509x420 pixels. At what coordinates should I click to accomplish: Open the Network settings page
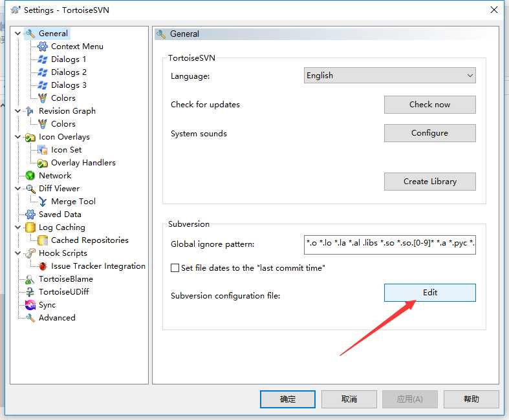coord(55,176)
